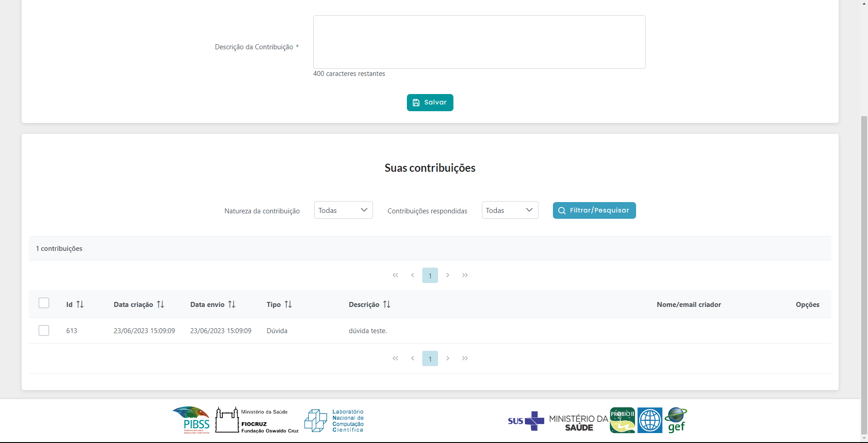Sort table by Id column arrows

(80, 305)
